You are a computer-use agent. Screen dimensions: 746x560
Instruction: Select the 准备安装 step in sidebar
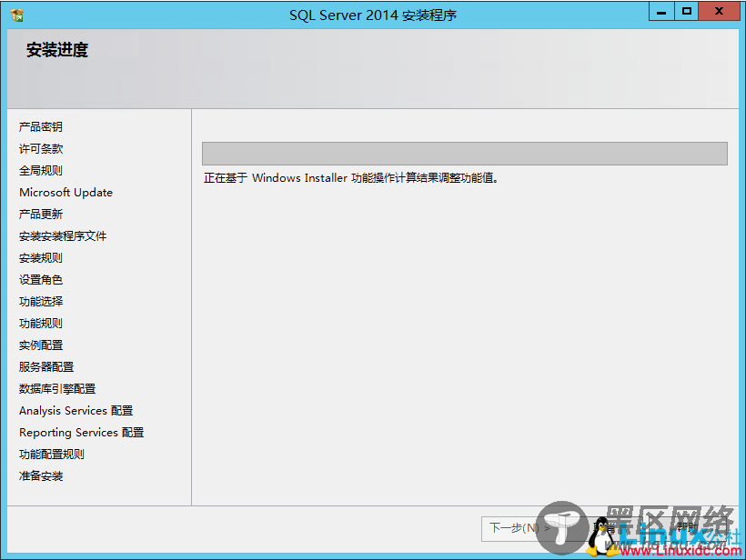click(x=40, y=476)
